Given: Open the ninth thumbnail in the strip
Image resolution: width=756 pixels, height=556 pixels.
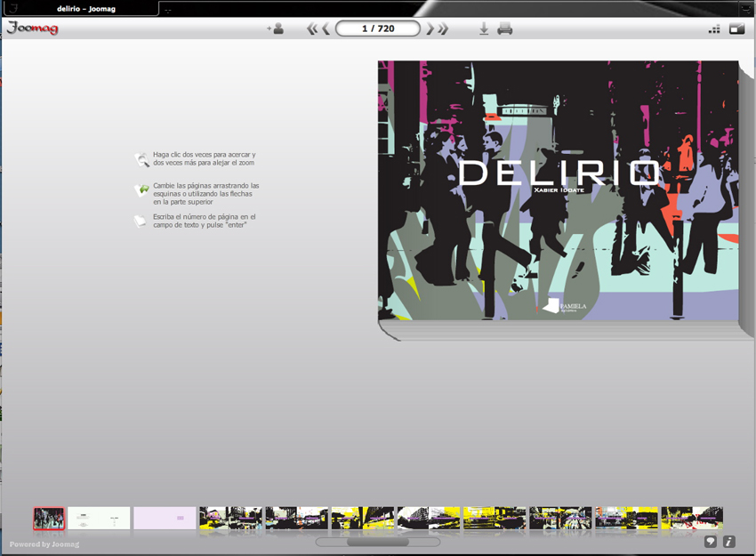Looking at the screenshot, I should pyautogui.click(x=560, y=518).
